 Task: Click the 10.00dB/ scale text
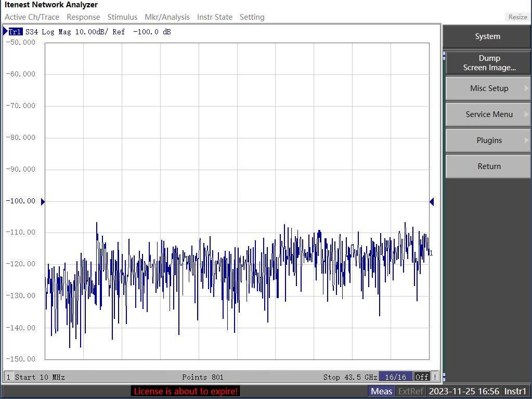click(x=92, y=32)
